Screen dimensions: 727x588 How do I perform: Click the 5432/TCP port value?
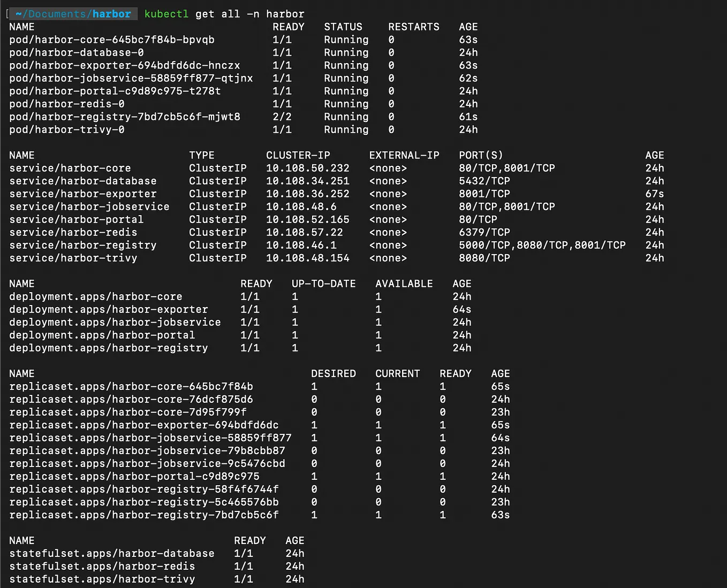484,181
